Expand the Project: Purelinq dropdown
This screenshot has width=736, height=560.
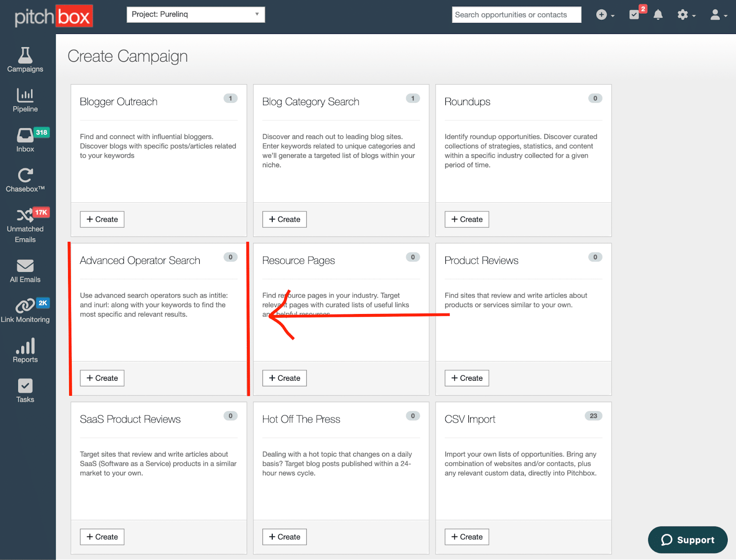195,14
